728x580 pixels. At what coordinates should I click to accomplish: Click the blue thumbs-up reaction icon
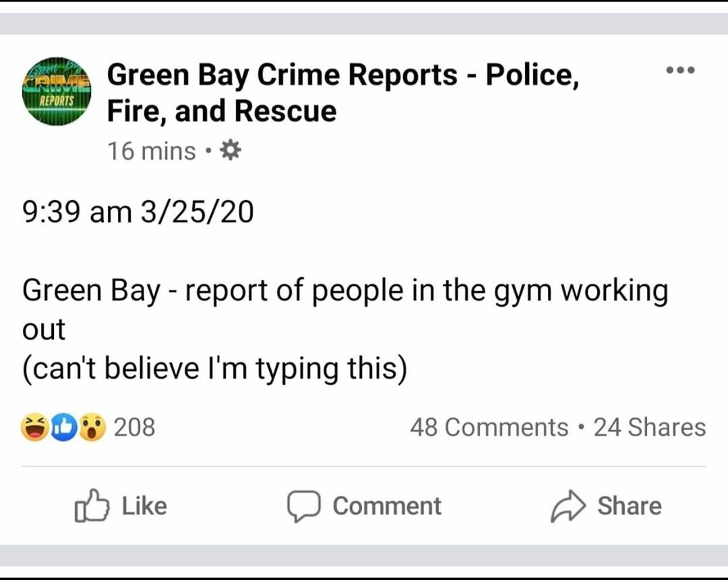[64, 428]
